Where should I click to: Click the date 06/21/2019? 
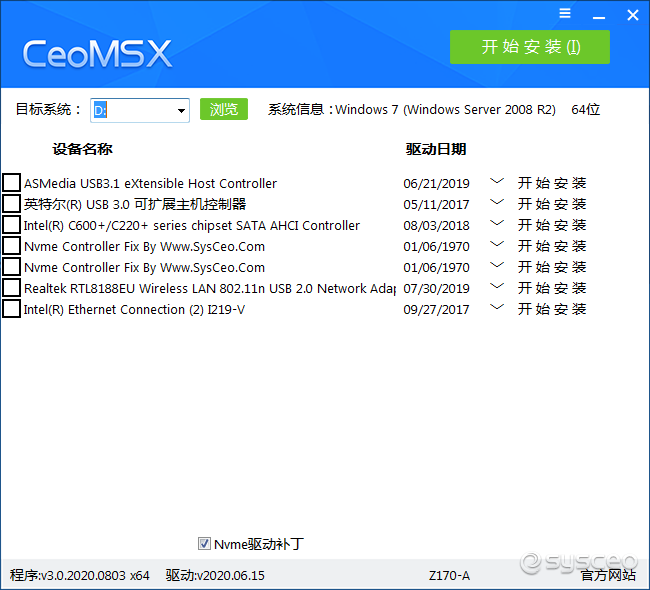pos(436,183)
